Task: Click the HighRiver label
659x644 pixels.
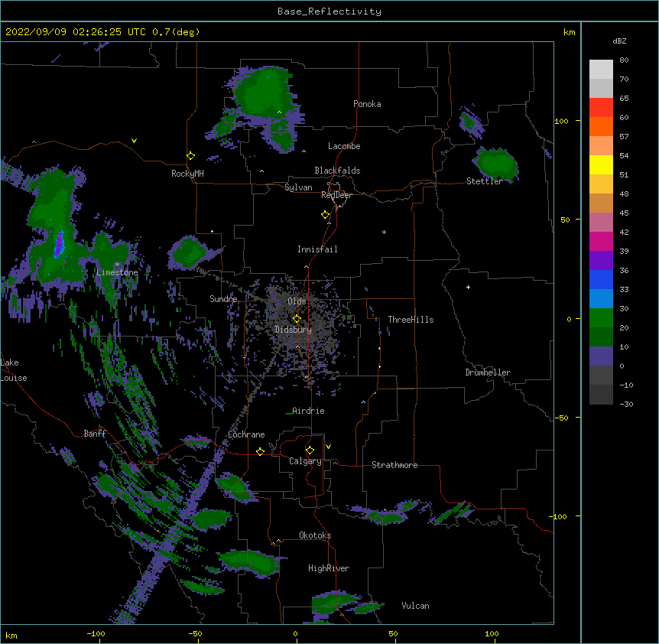Action: coord(329,568)
